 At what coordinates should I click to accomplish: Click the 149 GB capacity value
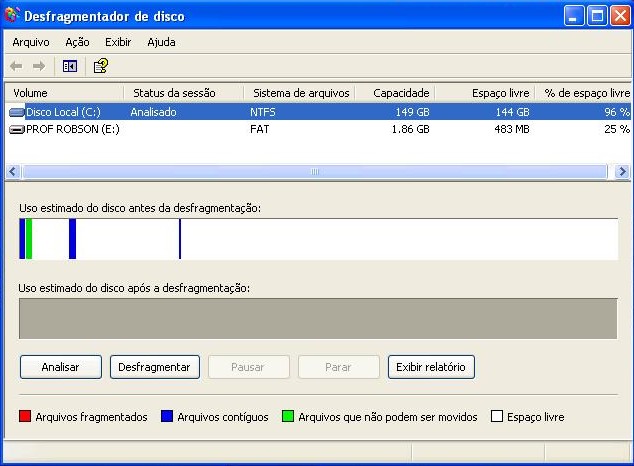click(412, 112)
